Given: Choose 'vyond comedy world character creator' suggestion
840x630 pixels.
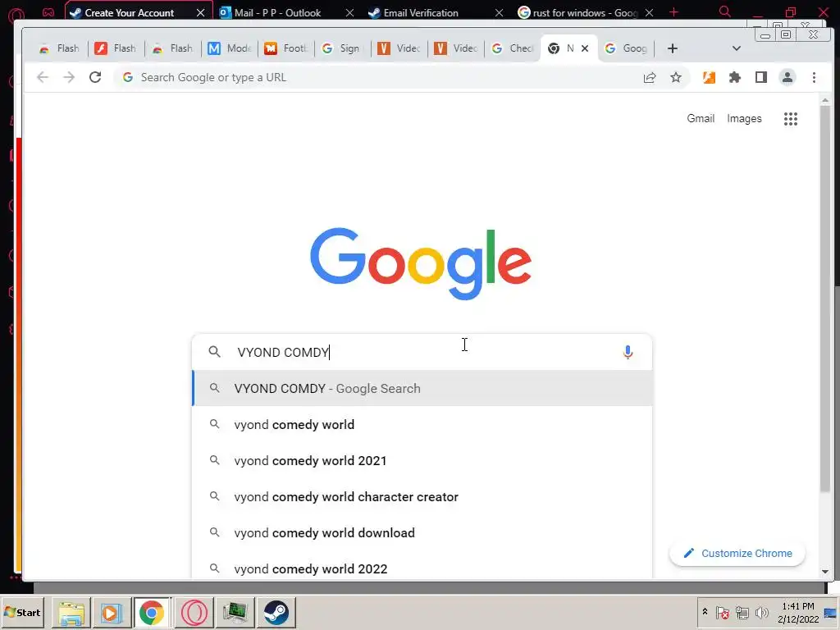Looking at the screenshot, I should [x=422, y=497].
